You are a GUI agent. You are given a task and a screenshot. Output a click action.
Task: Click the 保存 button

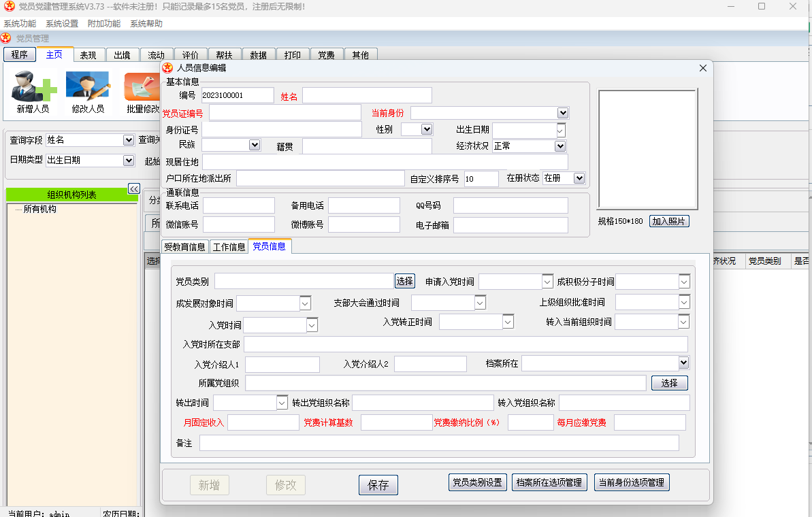pos(378,485)
